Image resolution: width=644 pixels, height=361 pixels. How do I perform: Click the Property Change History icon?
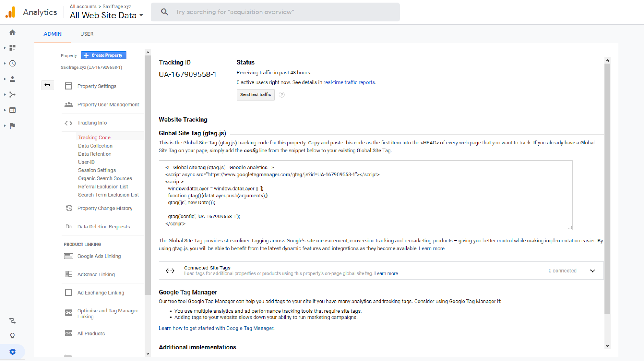[x=69, y=208]
